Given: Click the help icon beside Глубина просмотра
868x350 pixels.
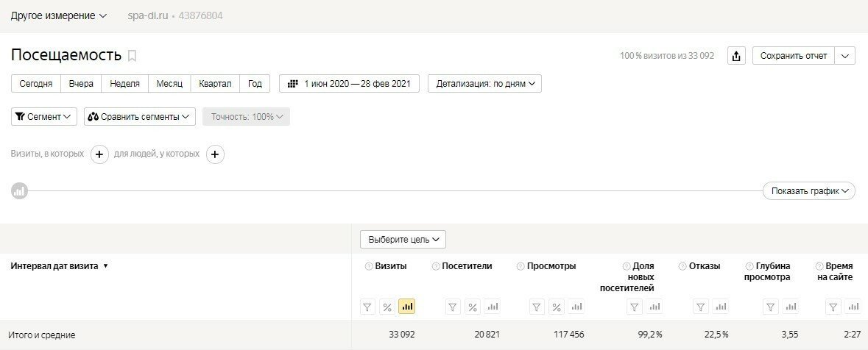Looking at the screenshot, I should click(x=749, y=266).
